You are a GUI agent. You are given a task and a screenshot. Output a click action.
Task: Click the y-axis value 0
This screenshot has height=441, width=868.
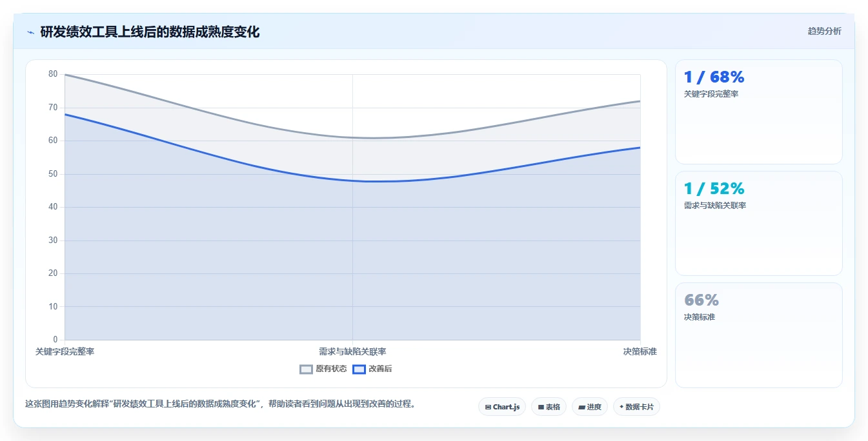[55, 340]
